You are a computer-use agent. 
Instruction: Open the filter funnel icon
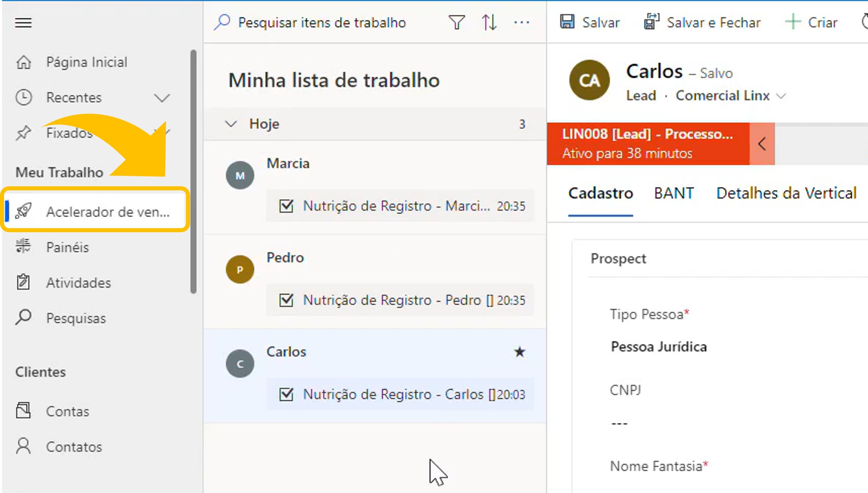pos(457,23)
